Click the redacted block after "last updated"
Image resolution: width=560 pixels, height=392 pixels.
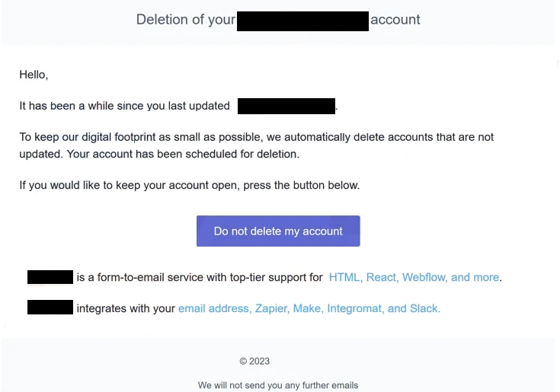pos(286,106)
